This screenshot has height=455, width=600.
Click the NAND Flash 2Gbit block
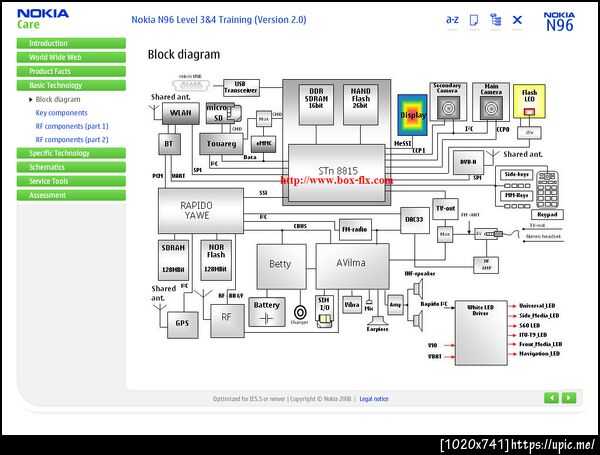pyautogui.click(x=360, y=104)
